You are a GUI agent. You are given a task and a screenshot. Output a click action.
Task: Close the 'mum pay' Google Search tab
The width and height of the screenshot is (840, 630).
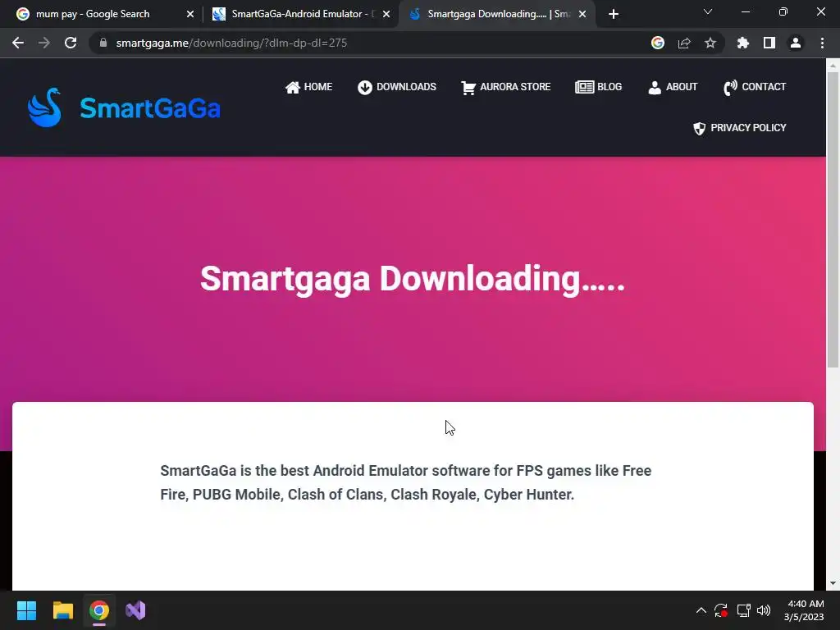pyautogui.click(x=190, y=14)
